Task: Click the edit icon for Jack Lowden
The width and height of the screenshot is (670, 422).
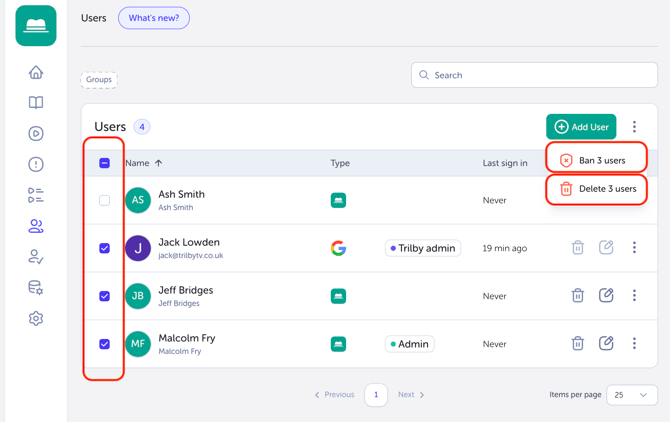Action: click(606, 247)
